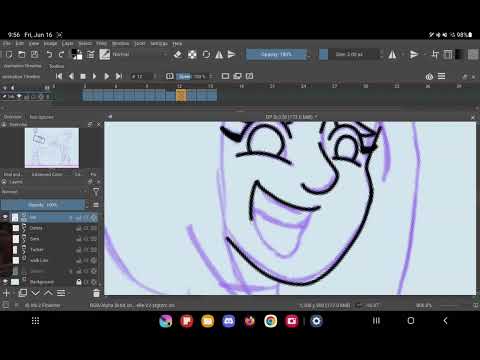Screen dimensions: 480x360
Task: Open the Settings menu
Action: pyautogui.click(x=159, y=44)
